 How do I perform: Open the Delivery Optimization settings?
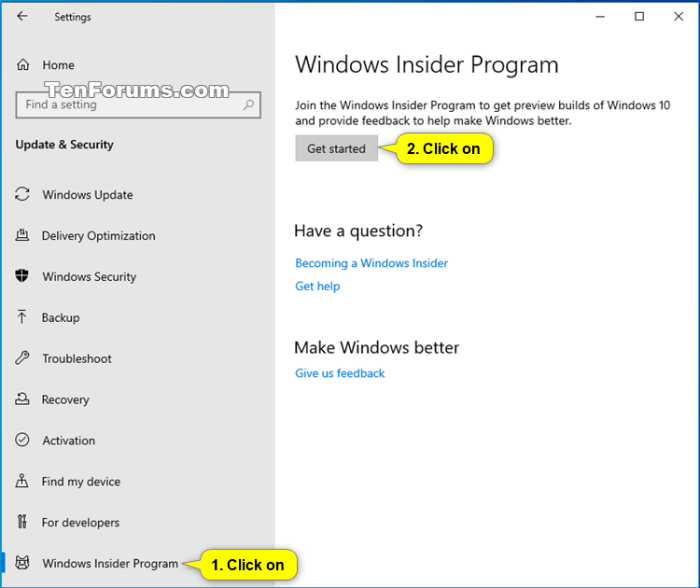pyautogui.click(x=99, y=236)
